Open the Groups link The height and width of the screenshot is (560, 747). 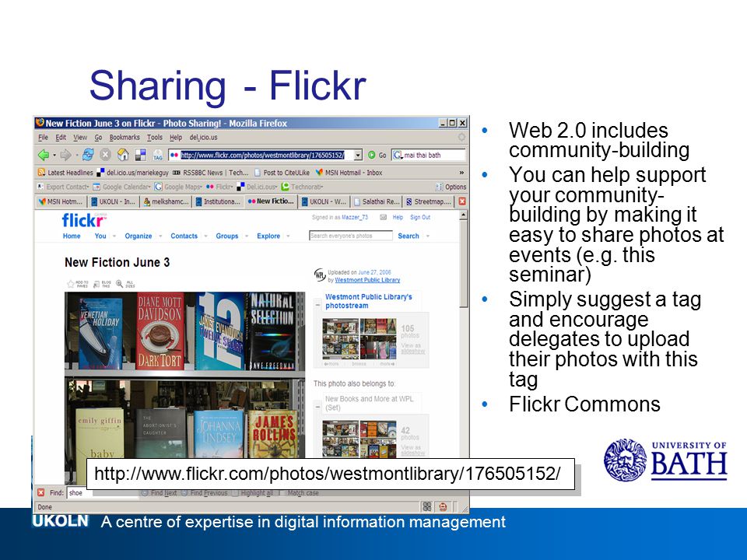coord(226,236)
